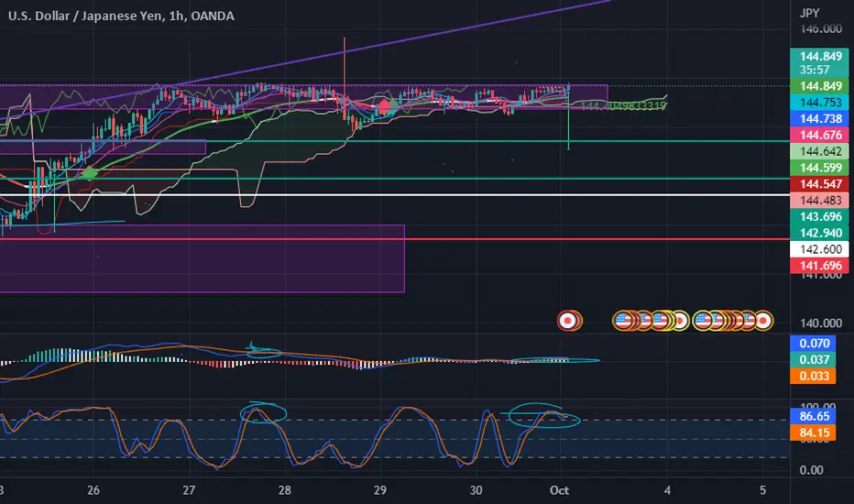Click date label 4 on the time axis

tap(667, 490)
